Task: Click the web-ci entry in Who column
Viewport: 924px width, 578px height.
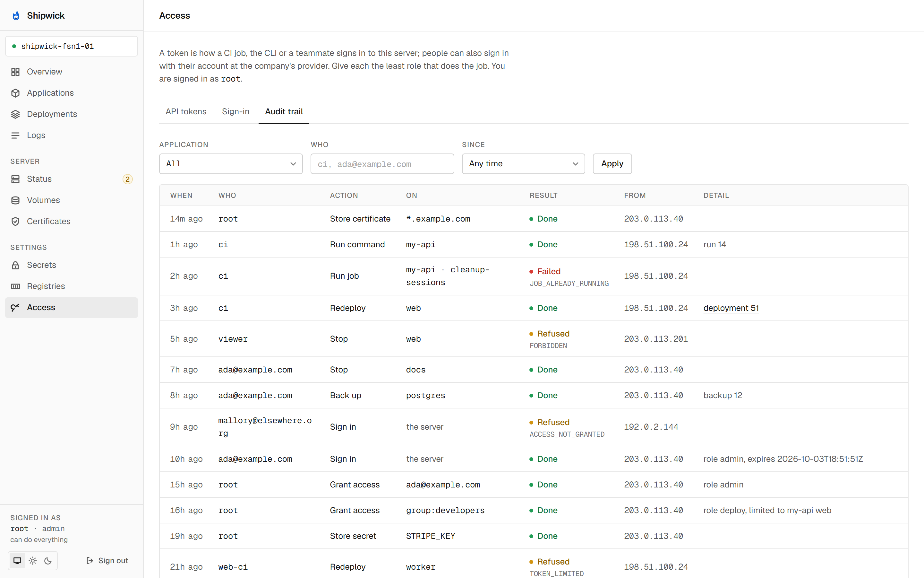Action: tap(233, 567)
